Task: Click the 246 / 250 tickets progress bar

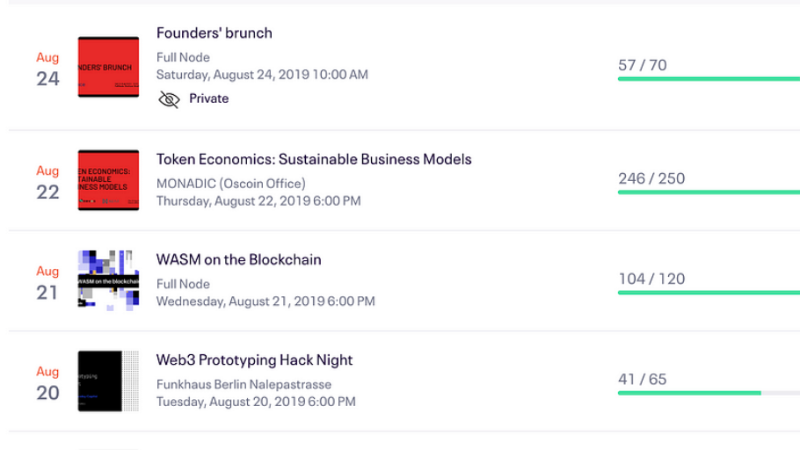Action: click(x=708, y=192)
